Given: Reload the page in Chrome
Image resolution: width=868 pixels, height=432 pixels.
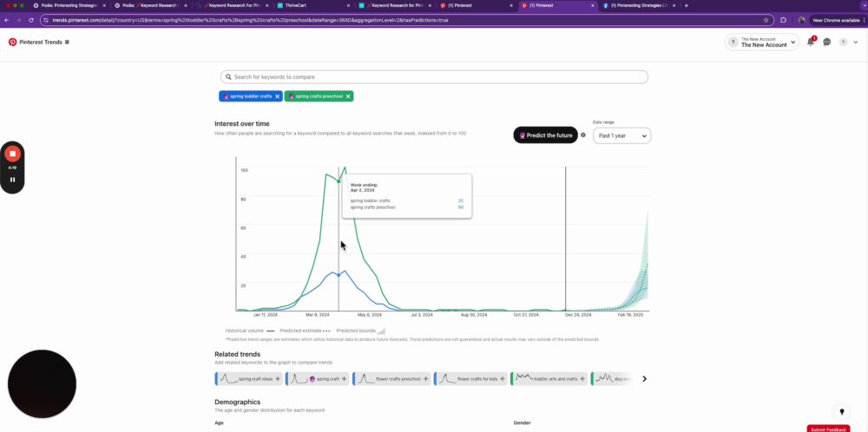Looking at the screenshot, I should (x=31, y=20).
